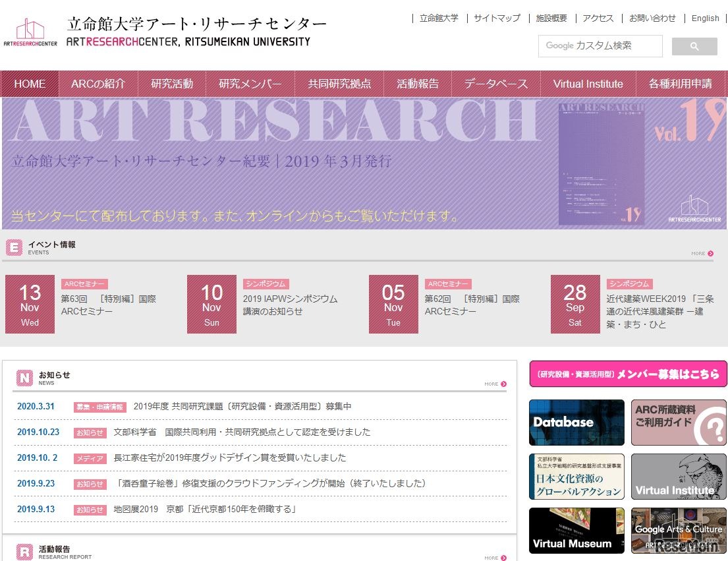Click the ART RESEARCH Vol.19 journal cover image
The image size is (728, 561).
click(x=600, y=163)
